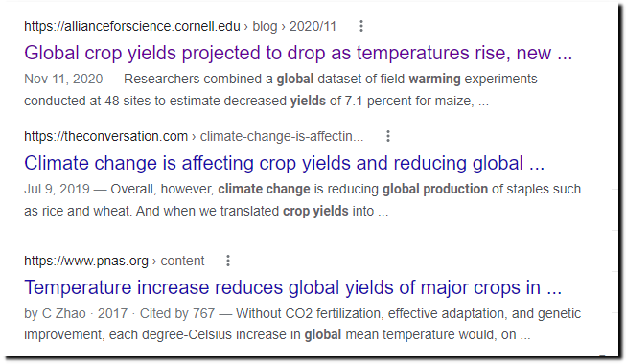Click the 'climate-change-is-affectin...' breadcrumb

282,136
